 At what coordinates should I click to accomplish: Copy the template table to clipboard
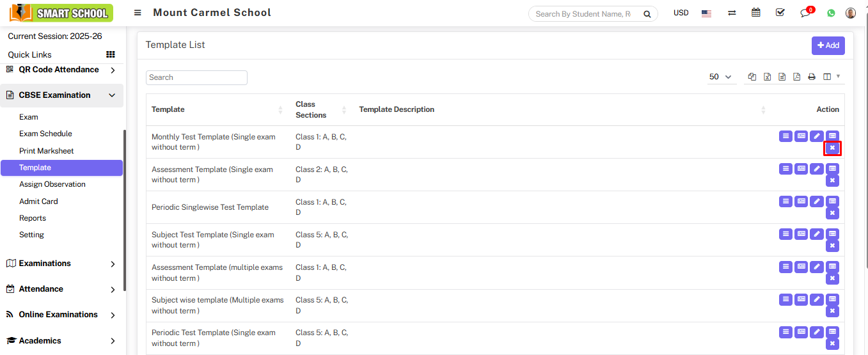coord(752,77)
